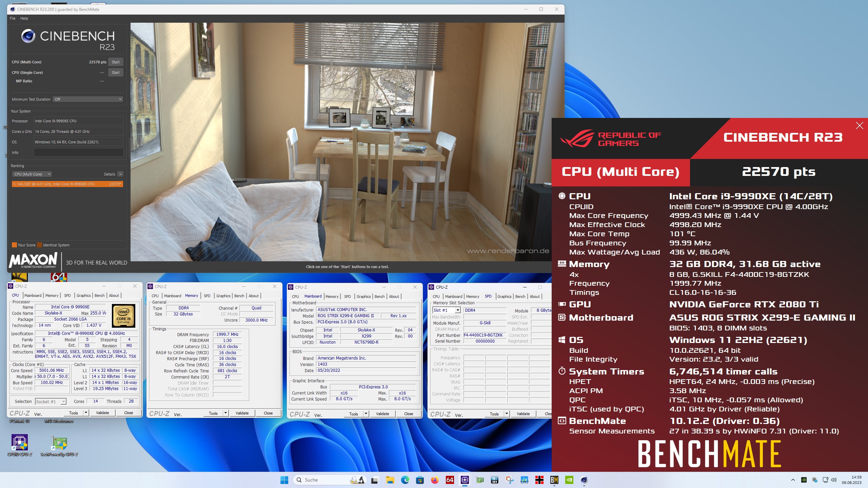Click Validate in CPU-Z Mainboard window
This screenshot has width=868, height=488.
click(382, 414)
